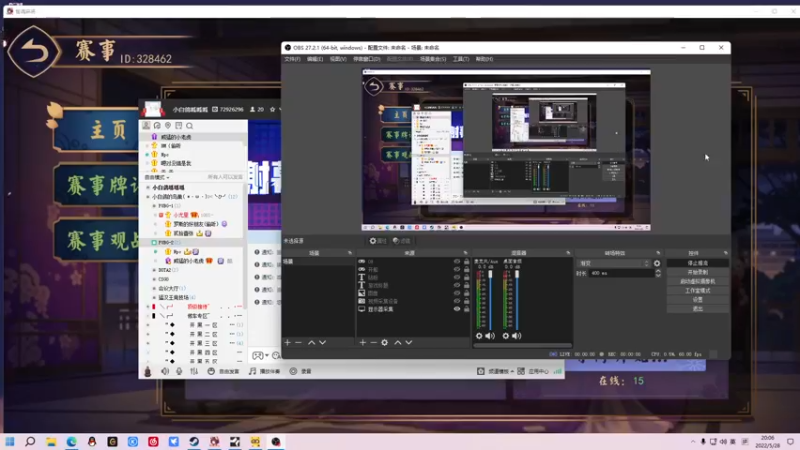Enable 工作室模式
Viewport: 800px width, 450px height.
(x=697, y=291)
